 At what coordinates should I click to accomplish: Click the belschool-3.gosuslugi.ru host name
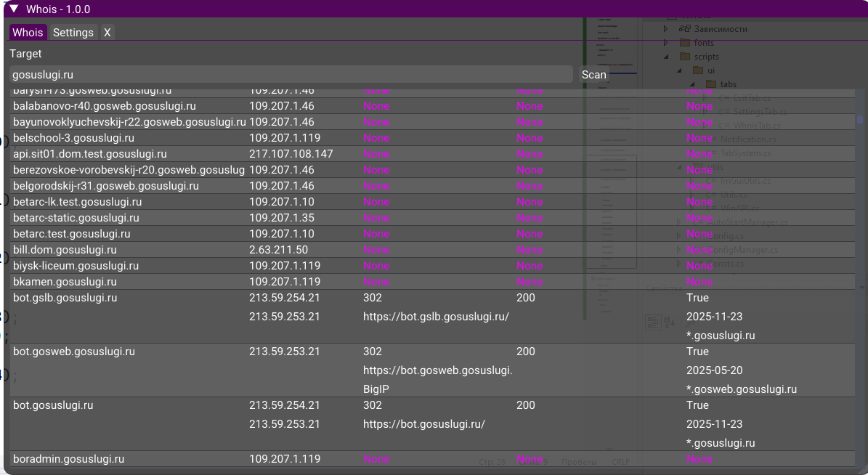tap(73, 138)
